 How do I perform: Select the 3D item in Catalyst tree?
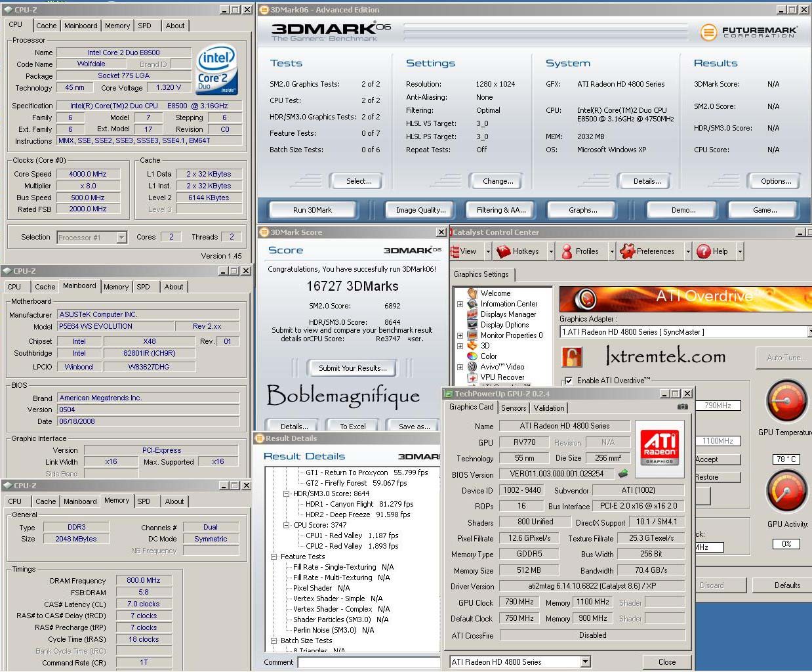click(x=485, y=346)
